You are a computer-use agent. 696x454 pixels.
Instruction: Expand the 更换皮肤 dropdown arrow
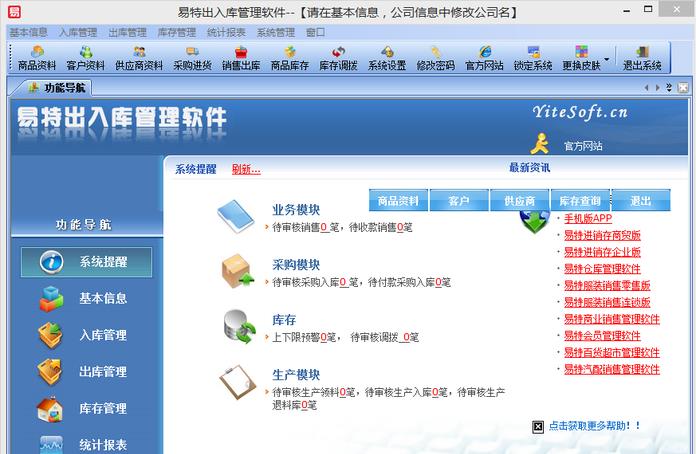(607, 59)
